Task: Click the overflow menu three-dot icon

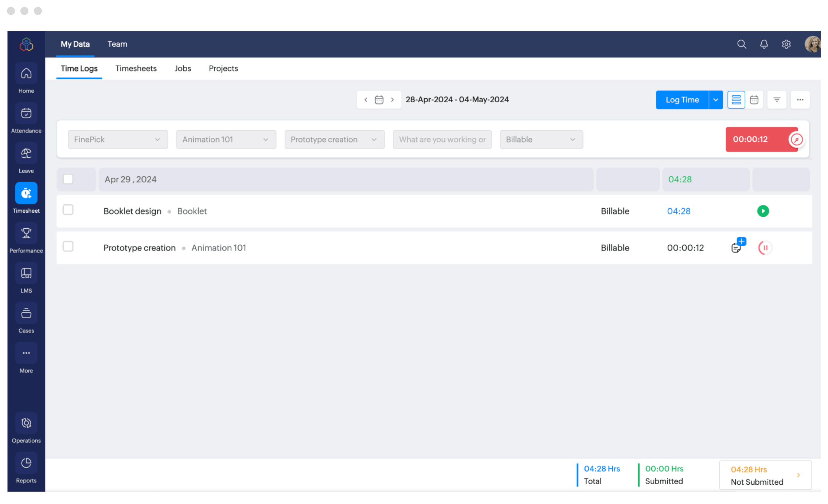Action: tap(800, 99)
